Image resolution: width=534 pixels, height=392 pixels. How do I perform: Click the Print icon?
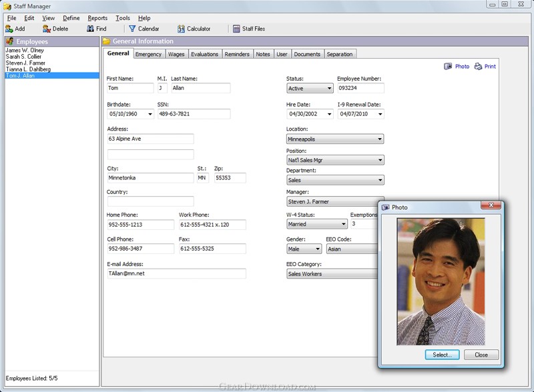click(479, 67)
